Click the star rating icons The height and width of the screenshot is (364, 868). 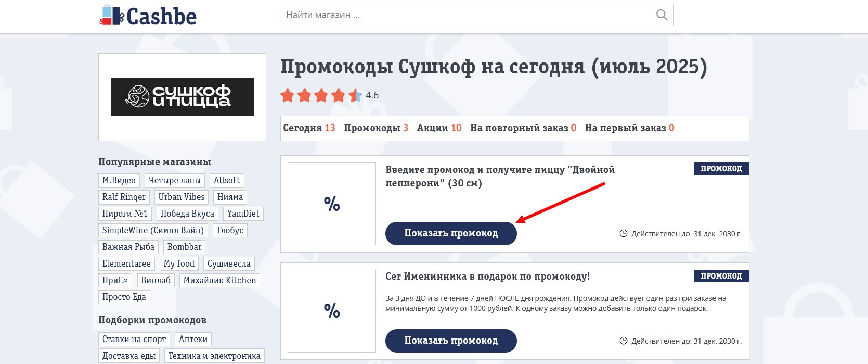point(321,95)
